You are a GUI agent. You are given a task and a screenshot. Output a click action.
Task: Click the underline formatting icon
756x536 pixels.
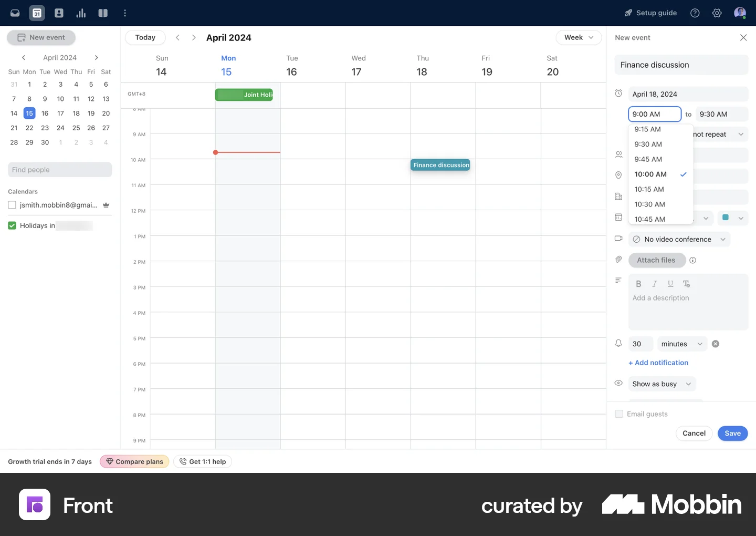tap(670, 284)
